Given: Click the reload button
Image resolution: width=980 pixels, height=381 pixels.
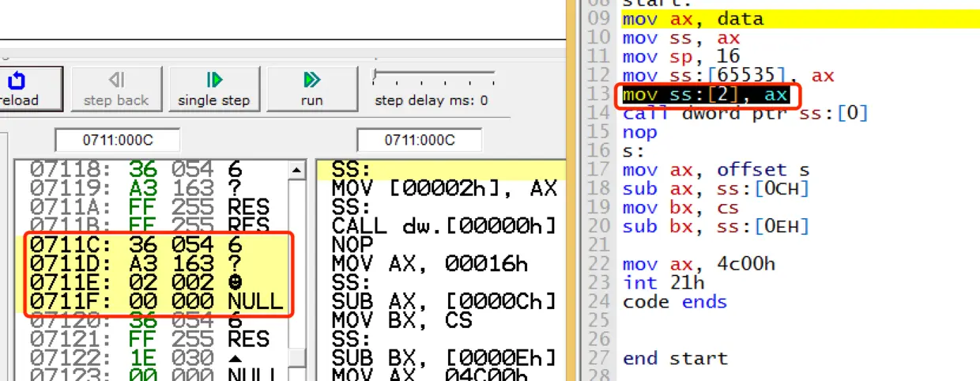Looking at the screenshot, I should click(x=30, y=89).
